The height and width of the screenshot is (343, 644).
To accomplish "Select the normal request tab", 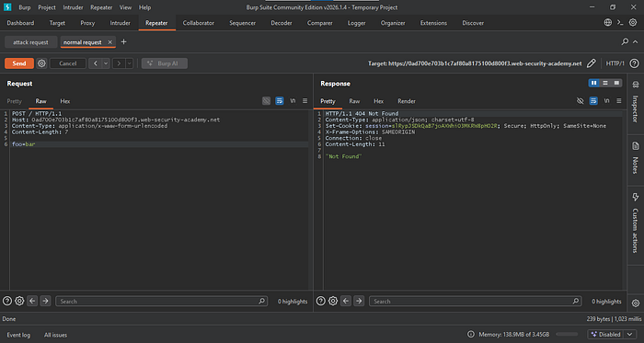I will point(83,42).
